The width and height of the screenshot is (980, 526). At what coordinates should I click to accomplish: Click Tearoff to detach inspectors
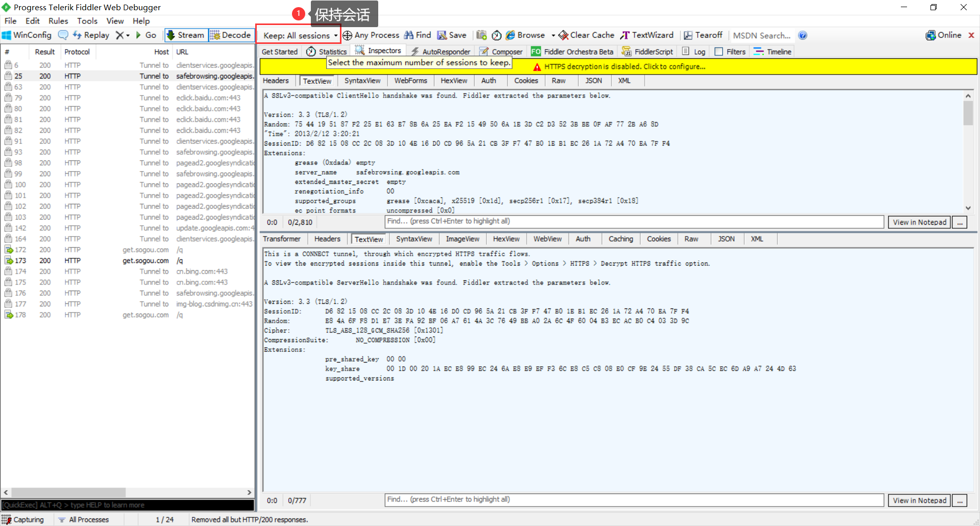(x=703, y=35)
